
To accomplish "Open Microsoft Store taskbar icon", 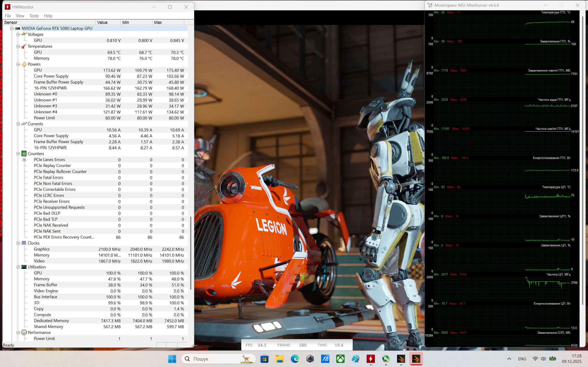I will (264, 359).
